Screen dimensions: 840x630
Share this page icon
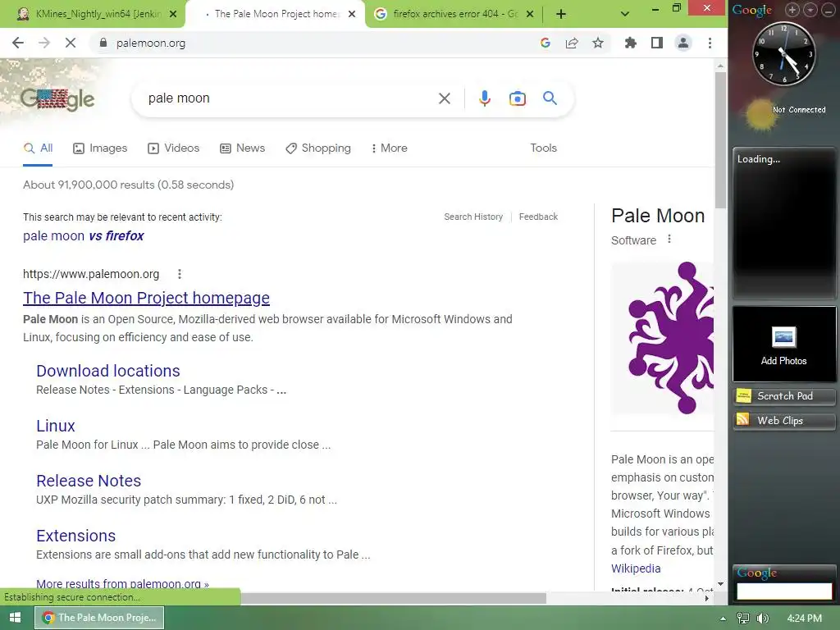(x=572, y=43)
